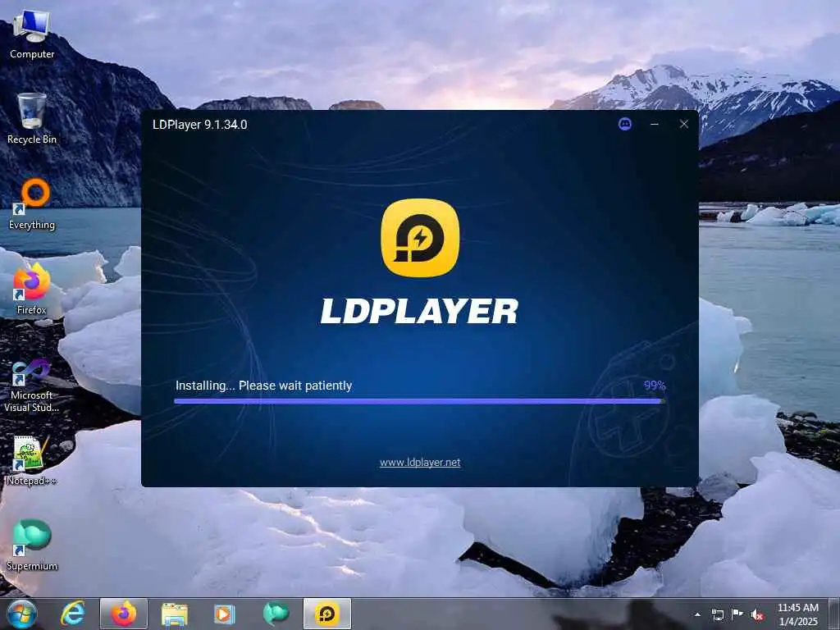Viewport: 840px width, 630px height.
Task: Open the Windows Start menu orb
Action: pos(21,614)
